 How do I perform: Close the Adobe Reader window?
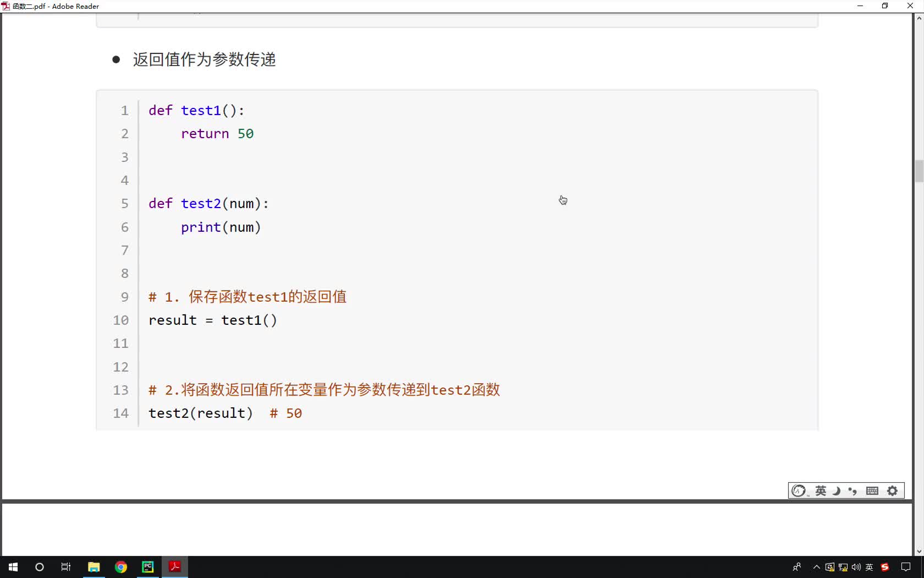click(910, 6)
